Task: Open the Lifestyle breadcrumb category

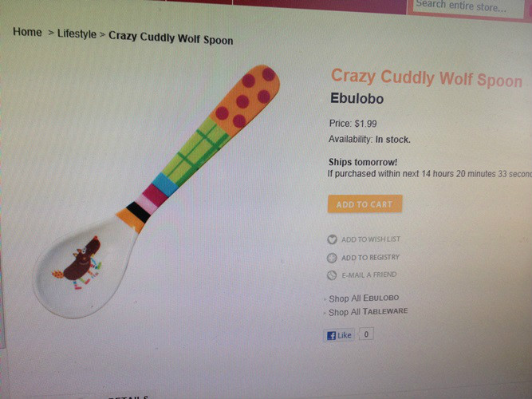Action: (x=77, y=34)
